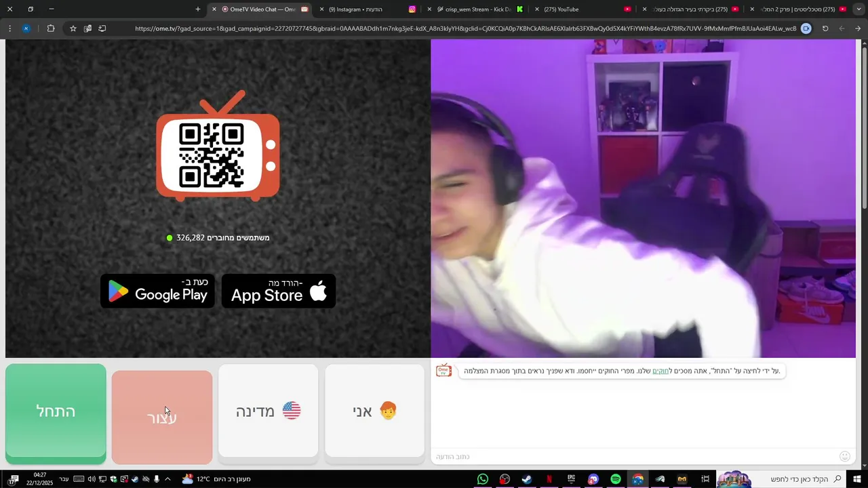Bookmark page with star icon
This screenshot has width=868, height=488.
(x=73, y=28)
